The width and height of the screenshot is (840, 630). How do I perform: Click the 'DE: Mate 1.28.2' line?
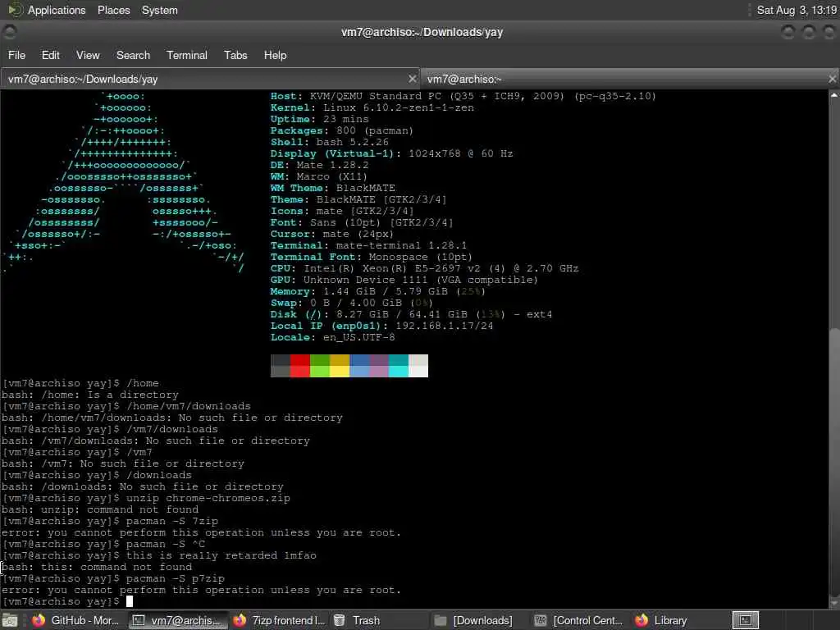point(319,165)
